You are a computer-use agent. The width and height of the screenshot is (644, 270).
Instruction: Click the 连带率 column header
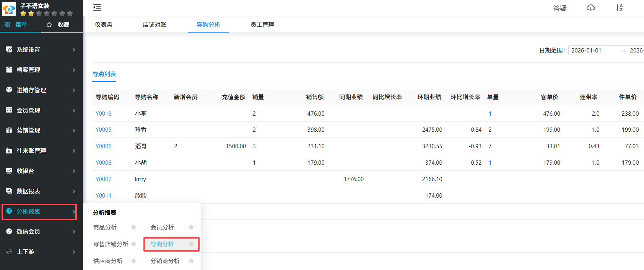pyautogui.click(x=589, y=97)
